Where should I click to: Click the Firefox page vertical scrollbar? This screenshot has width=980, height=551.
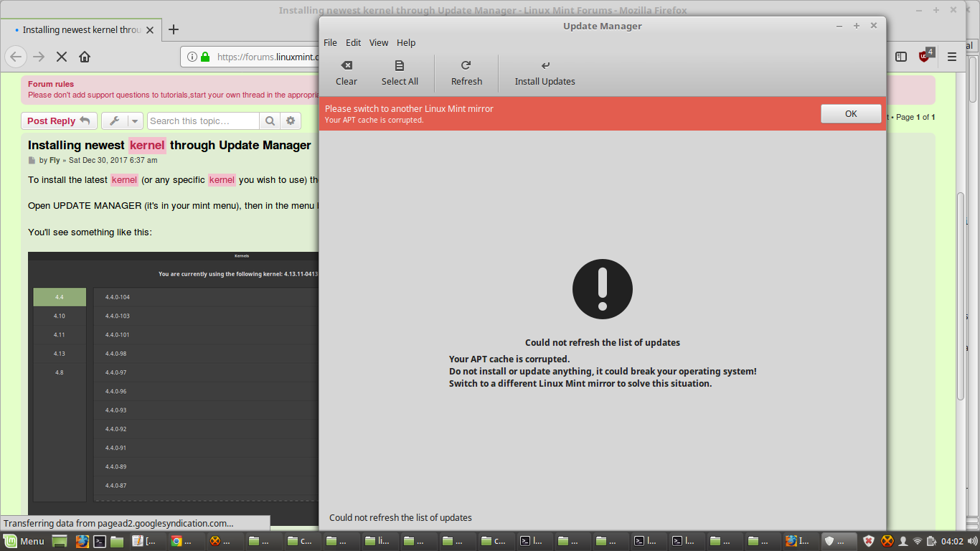(x=961, y=298)
